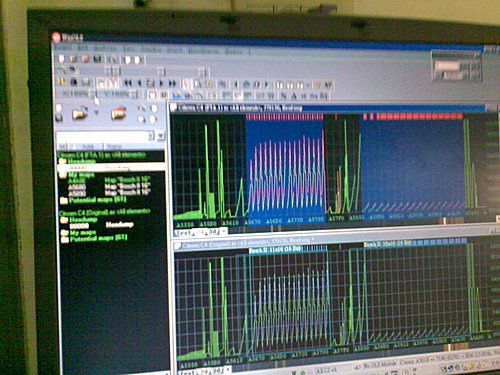The width and height of the screenshot is (500, 375).
Task: Sort project list by Addr column header
Action: pos(88,146)
